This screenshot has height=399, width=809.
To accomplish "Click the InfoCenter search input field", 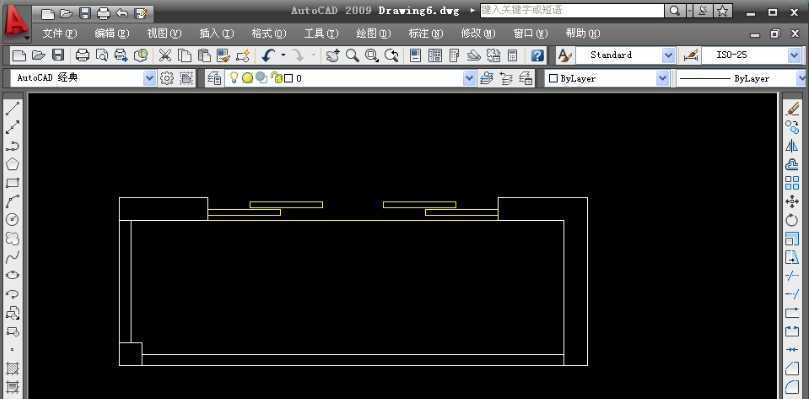I will click(x=572, y=10).
